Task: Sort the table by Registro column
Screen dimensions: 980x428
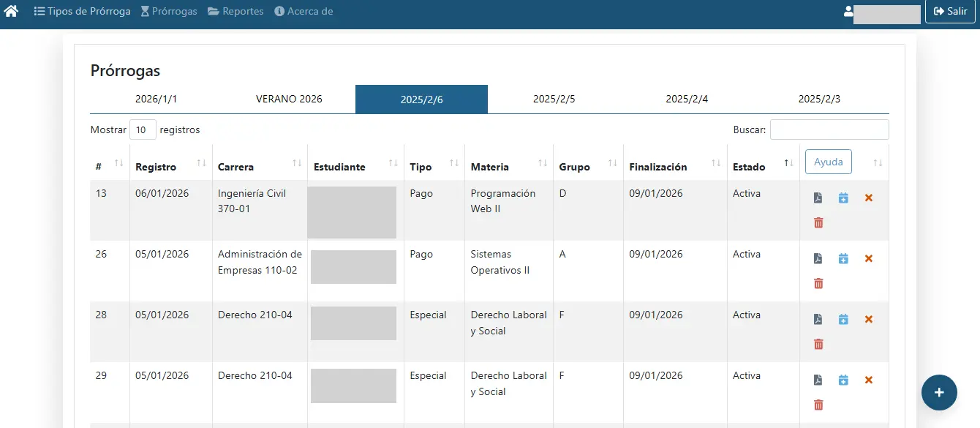Action: [171, 162]
